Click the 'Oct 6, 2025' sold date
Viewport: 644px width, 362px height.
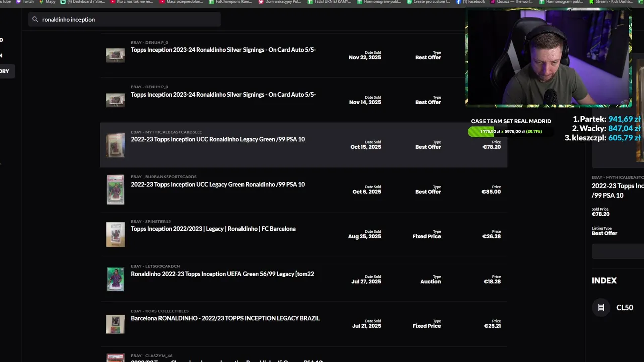[x=367, y=192]
